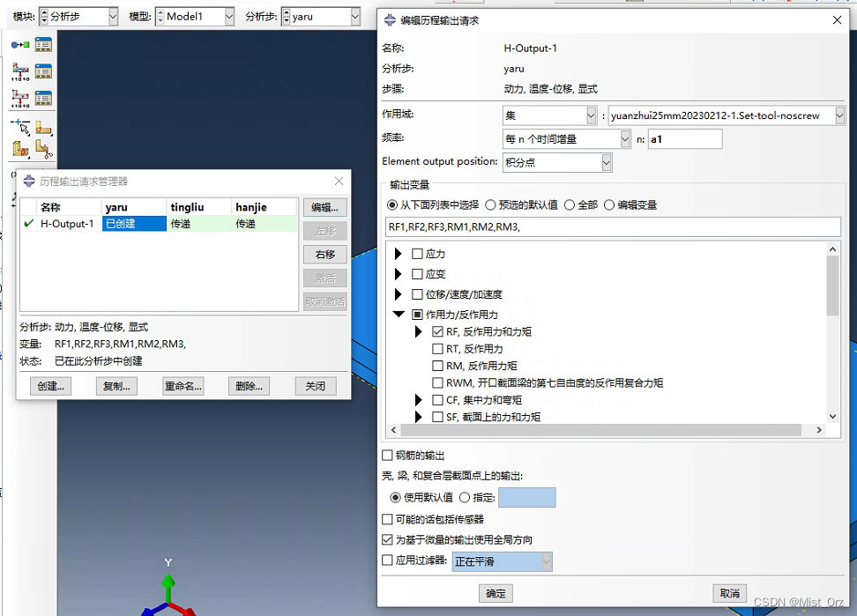Viewport: 857px width, 616px height.
Task: Expand the 应力 variable group
Action: (x=398, y=254)
